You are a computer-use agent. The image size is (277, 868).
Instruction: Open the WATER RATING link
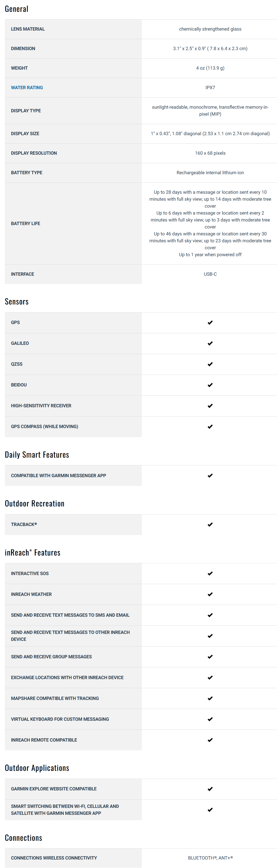coord(27,88)
